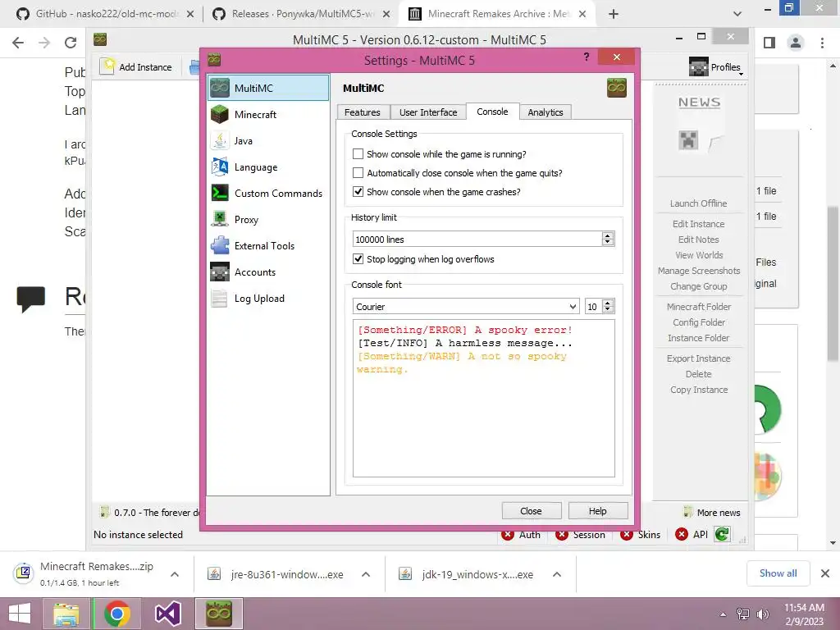Open the Proxy settings icon
The height and width of the screenshot is (630, 840).
pyautogui.click(x=220, y=219)
